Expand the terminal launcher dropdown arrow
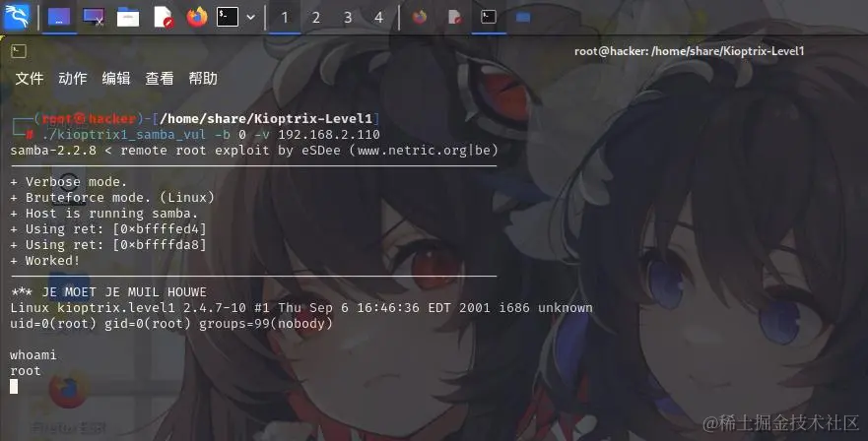868x441 pixels. (251, 17)
